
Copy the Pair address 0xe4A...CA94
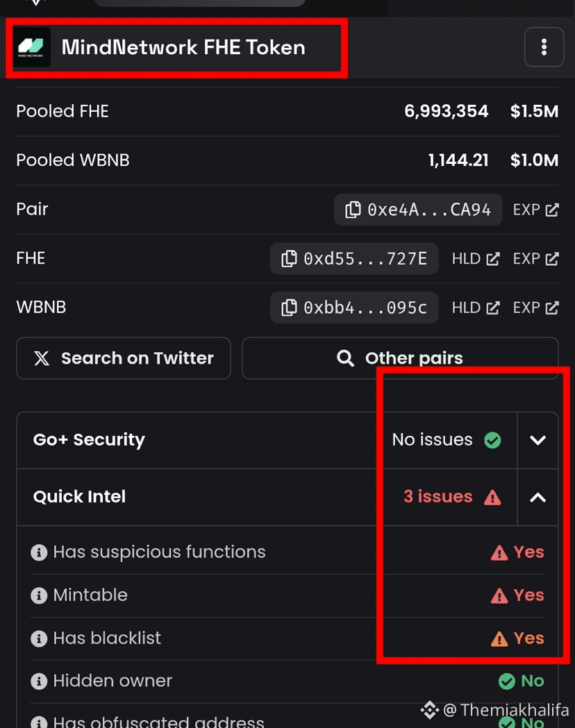click(417, 210)
